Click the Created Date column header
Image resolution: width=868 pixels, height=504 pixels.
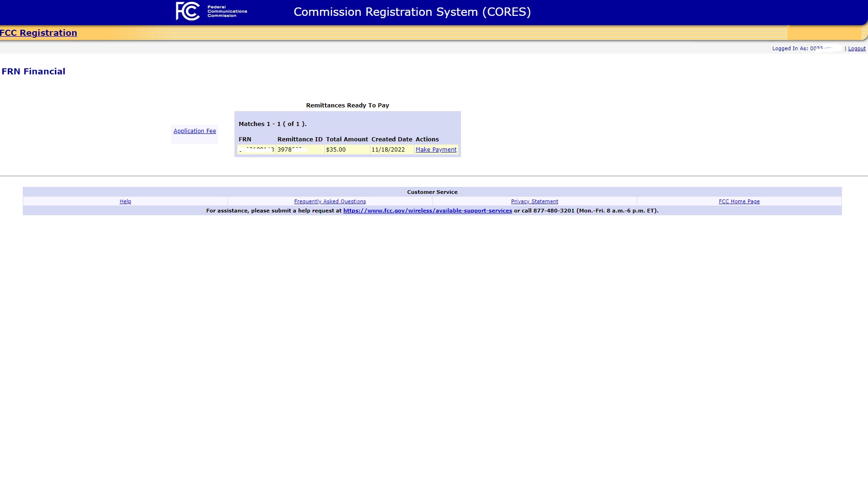tap(392, 139)
